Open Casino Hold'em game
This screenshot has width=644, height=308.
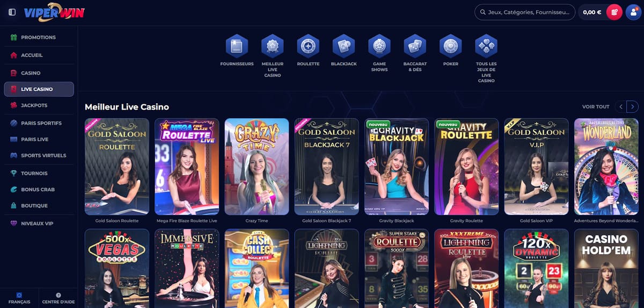pyautogui.click(x=606, y=268)
